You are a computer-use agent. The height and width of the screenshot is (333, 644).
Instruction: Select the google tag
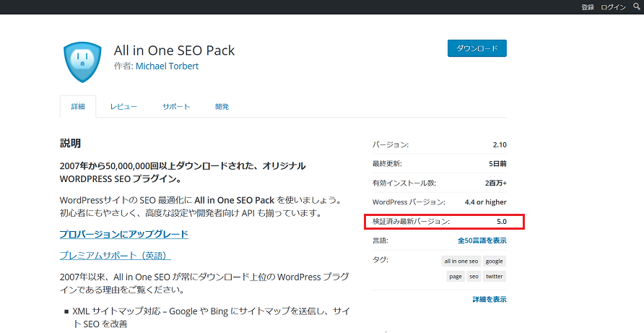(x=495, y=261)
